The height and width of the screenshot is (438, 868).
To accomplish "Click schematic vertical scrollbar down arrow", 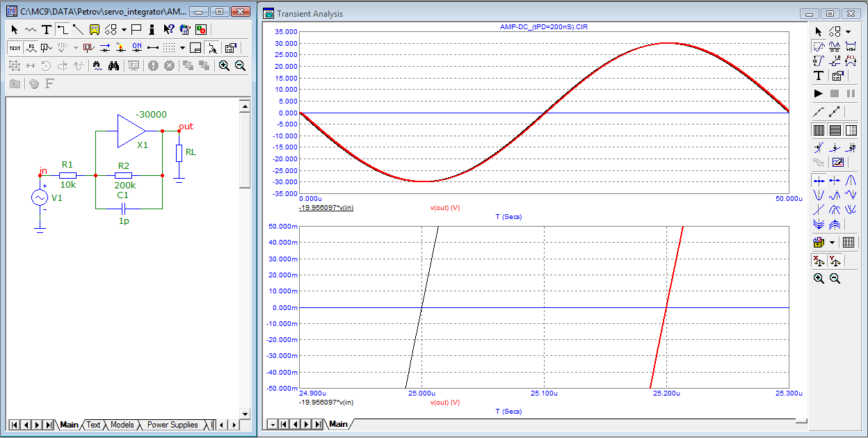I will coord(244,414).
